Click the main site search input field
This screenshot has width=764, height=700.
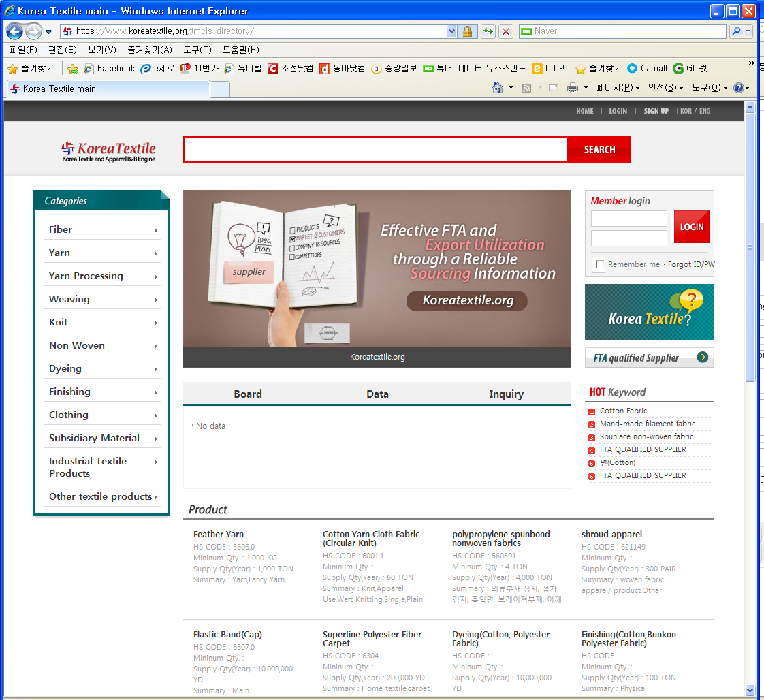pyautogui.click(x=375, y=149)
